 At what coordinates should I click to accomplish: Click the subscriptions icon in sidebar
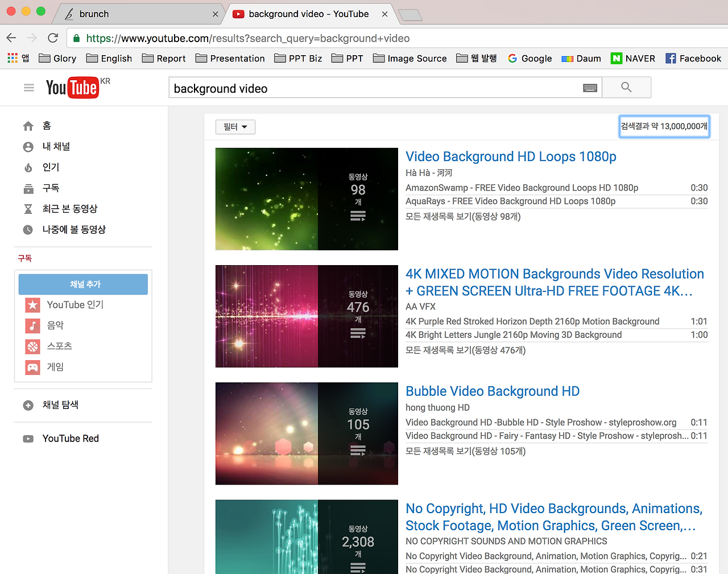click(x=28, y=188)
